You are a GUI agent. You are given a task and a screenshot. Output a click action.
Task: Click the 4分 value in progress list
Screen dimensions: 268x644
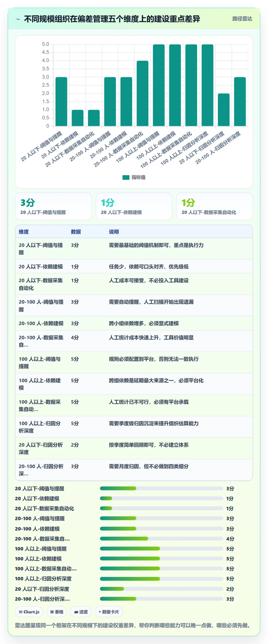(230, 539)
